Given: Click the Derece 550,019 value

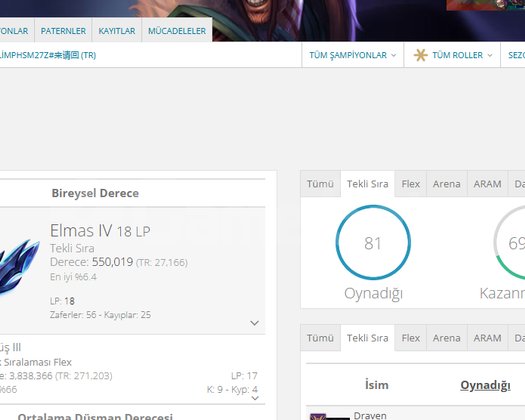Looking at the screenshot, I should (112, 262).
